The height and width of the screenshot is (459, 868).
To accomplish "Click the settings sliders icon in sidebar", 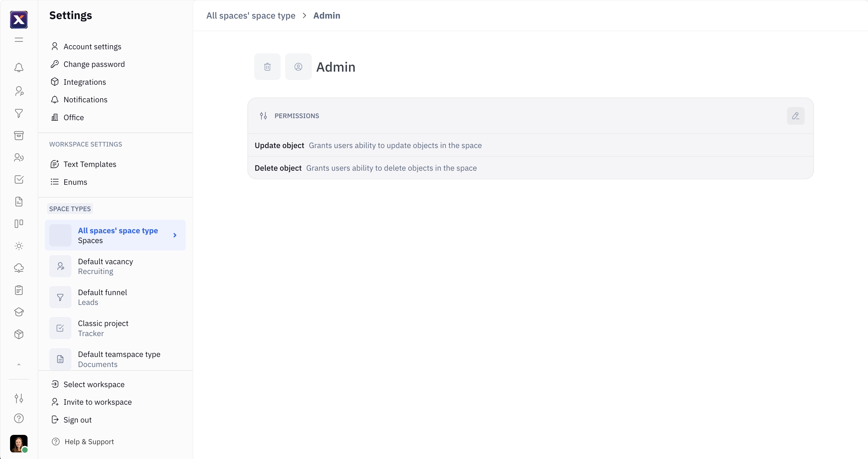I will pos(19,399).
